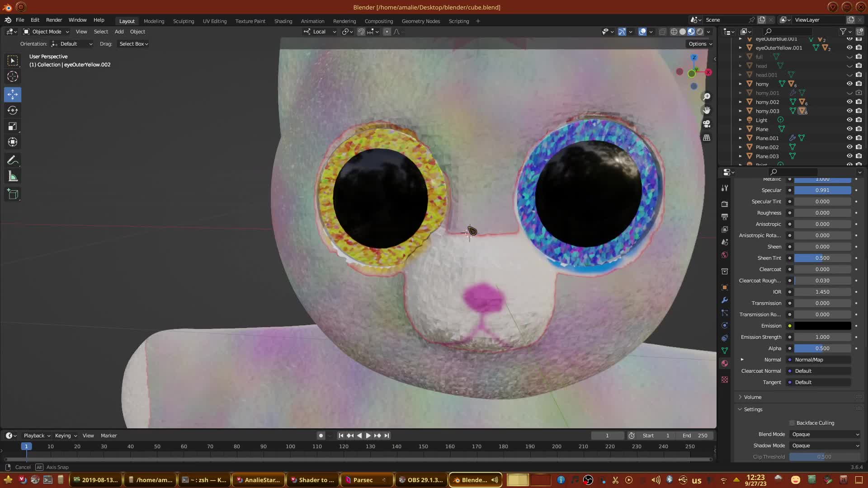Select the 3D Cursor tool
This screenshot has width=868, height=488.
click(x=13, y=76)
